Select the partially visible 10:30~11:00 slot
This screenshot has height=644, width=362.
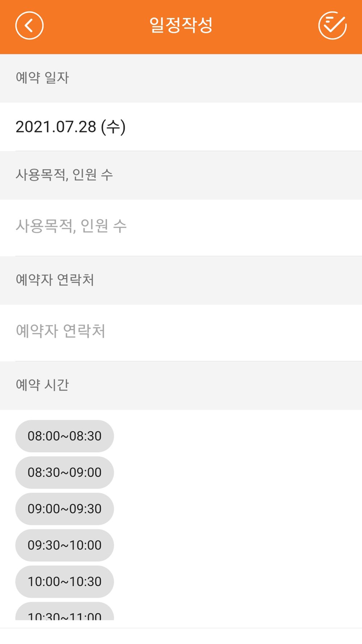point(64,611)
